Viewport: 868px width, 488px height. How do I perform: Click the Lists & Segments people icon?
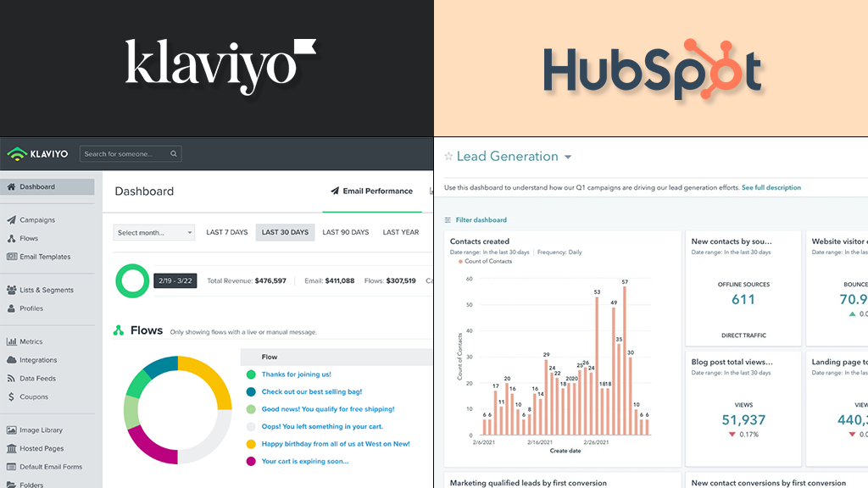click(11, 291)
